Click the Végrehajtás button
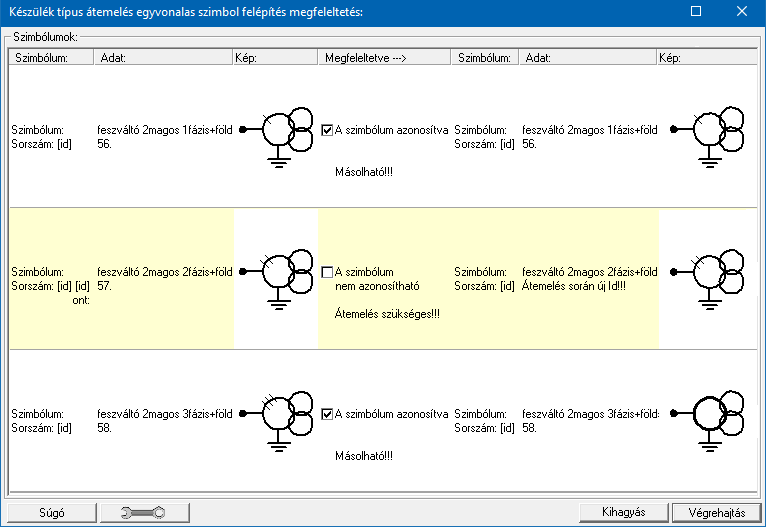766x527 pixels. coord(717,513)
